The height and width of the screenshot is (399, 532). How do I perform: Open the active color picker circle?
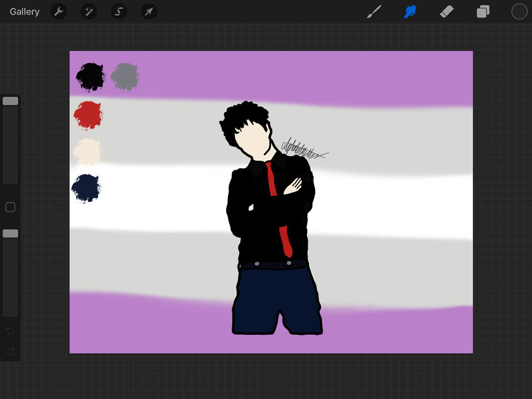[x=519, y=11]
